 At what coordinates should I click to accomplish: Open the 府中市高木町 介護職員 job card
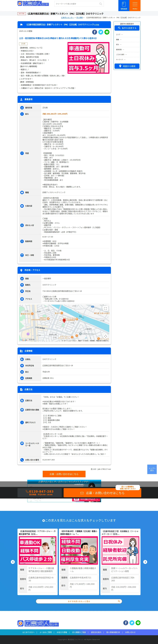[x=79, y=561]
